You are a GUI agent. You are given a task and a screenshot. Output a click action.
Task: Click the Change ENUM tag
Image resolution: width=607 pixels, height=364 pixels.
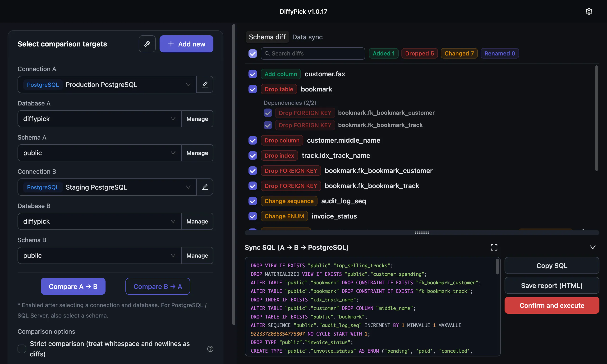(284, 216)
